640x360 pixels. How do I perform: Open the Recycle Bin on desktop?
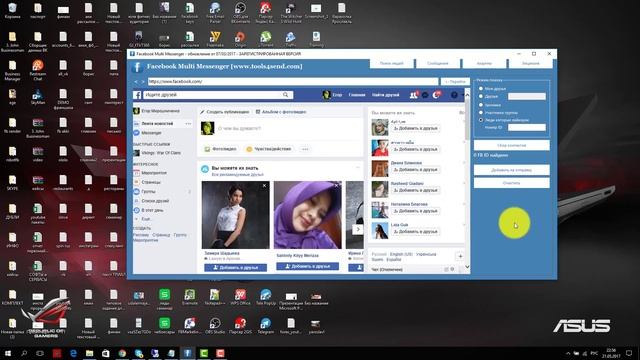click(x=12, y=11)
